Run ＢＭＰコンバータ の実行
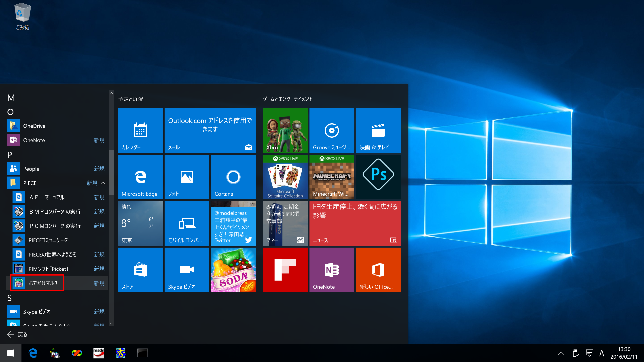This screenshot has width=644, height=362. click(x=57, y=211)
